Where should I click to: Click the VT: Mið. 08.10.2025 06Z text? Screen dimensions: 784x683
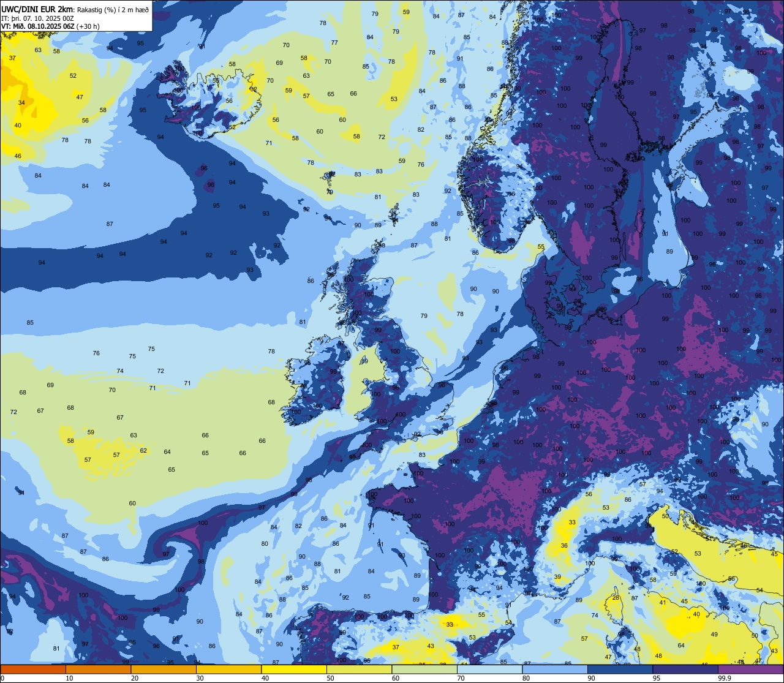37,26
